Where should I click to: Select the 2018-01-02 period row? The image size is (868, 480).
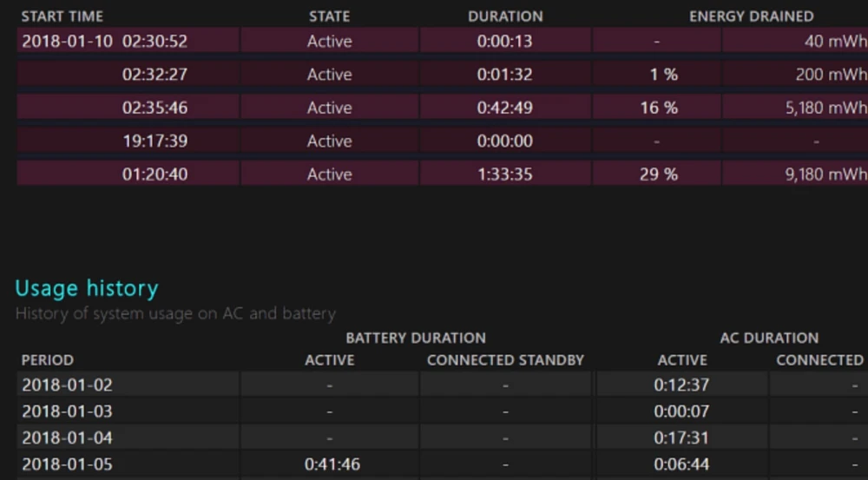point(67,385)
